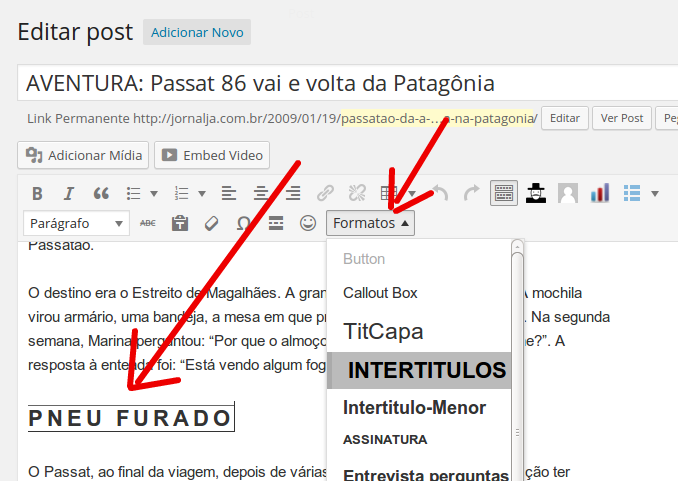This screenshot has height=481, width=678.
Task: Collapse the Formatos dropdown
Action: [371, 223]
